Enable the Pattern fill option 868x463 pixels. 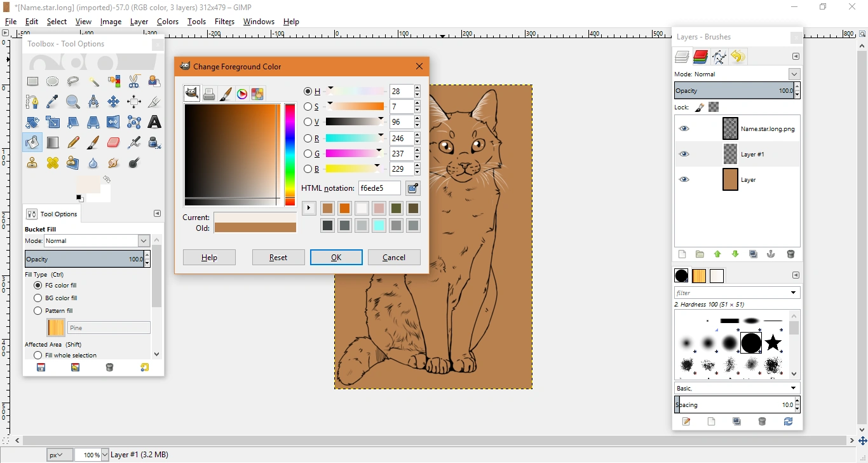tap(38, 311)
